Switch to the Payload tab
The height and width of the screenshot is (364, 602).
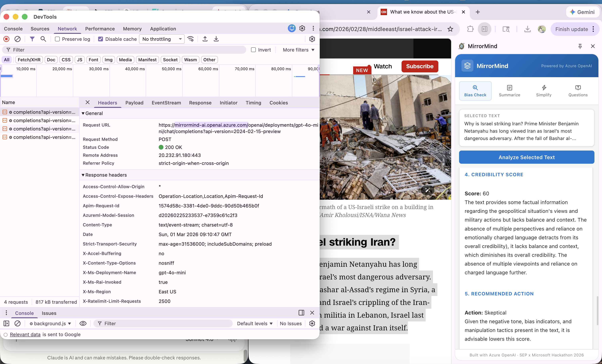point(134,103)
